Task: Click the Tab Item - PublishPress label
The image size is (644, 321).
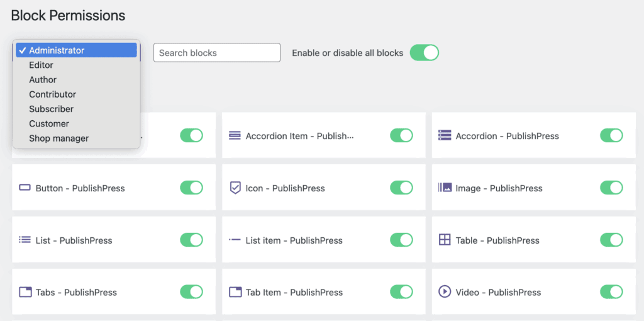Action: [x=294, y=293]
